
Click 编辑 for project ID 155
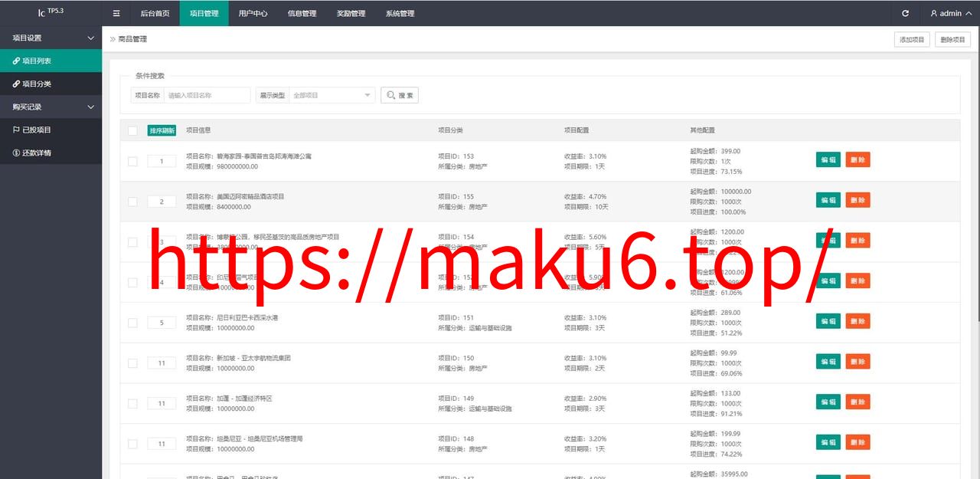coord(828,200)
